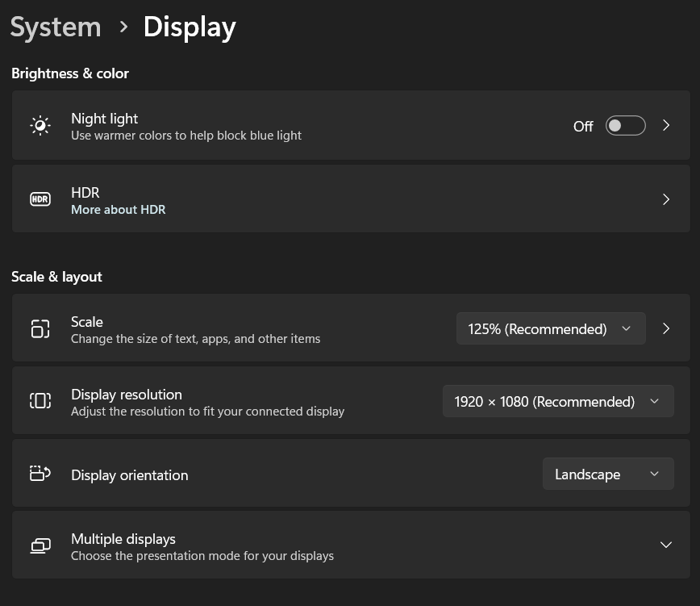Open the Scale percentage dropdown
Viewport: 700px width, 606px height.
coord(551,328)
